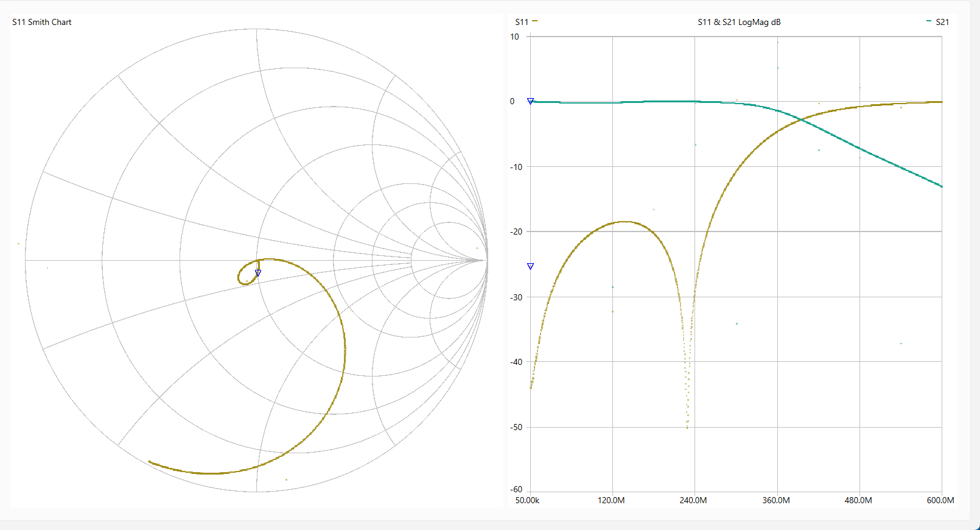The width and height of the screenshot is (980, 530).
Task: Click the triangle marker on the Smith chart trace
Action: coord(258,273)
